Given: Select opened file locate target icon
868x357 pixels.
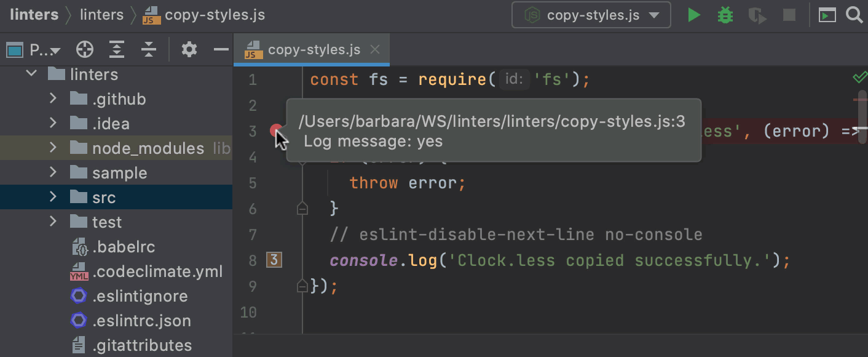Looking at the screenshot, I should 85,50.
